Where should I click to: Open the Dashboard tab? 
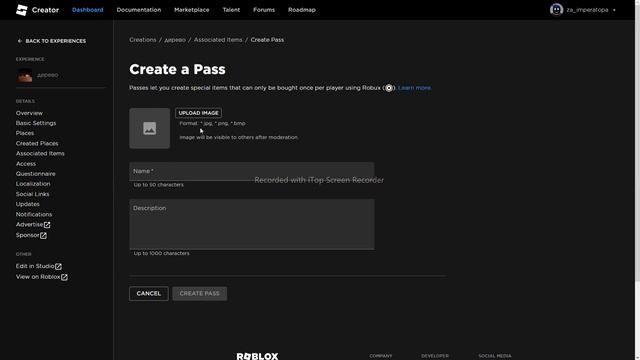coord(88,10)
